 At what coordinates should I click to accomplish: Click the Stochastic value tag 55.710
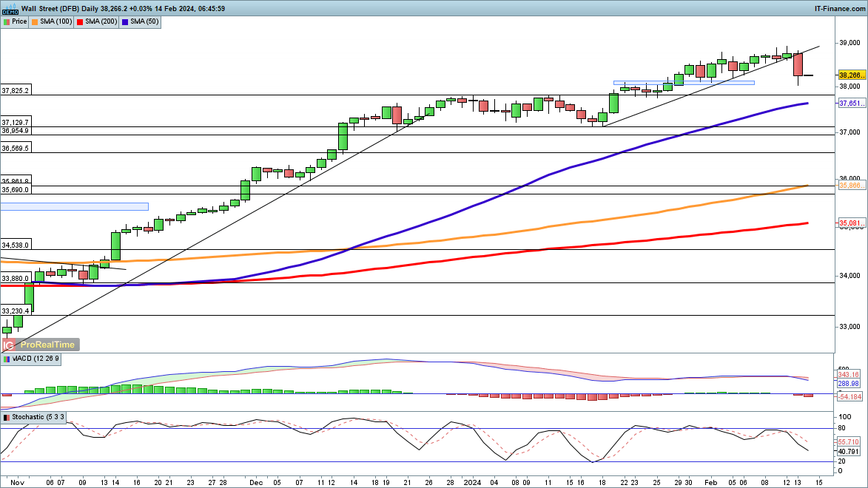click(x=849, y=442)
